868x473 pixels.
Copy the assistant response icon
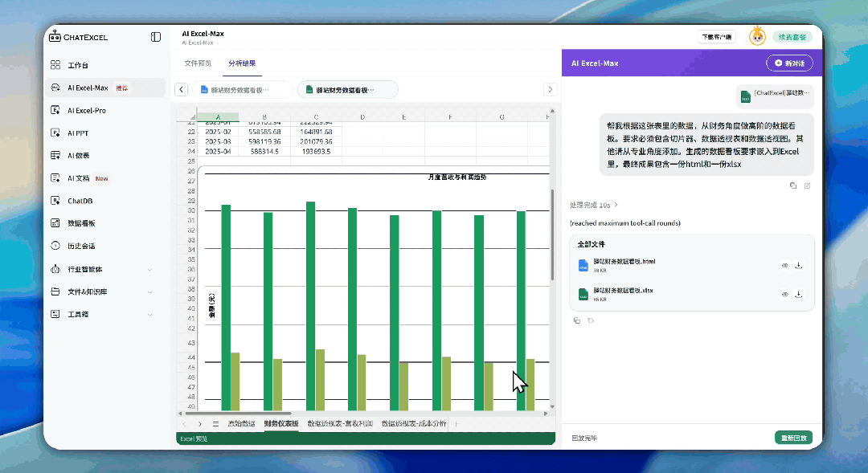577,321
